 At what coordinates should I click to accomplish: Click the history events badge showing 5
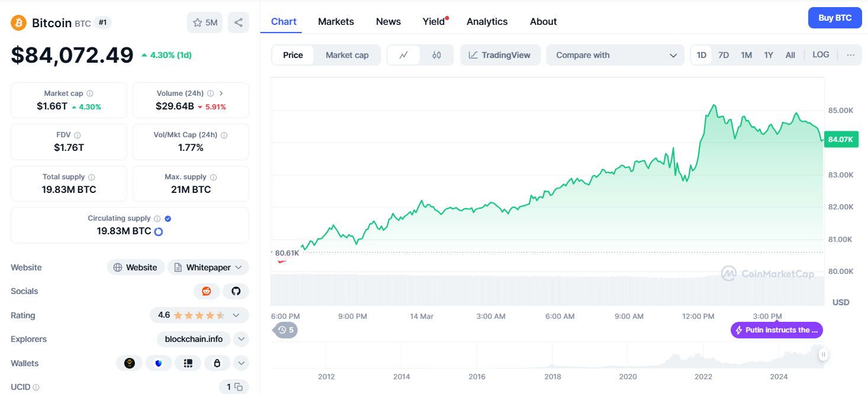pyautogui.click(x=286, y=330)
